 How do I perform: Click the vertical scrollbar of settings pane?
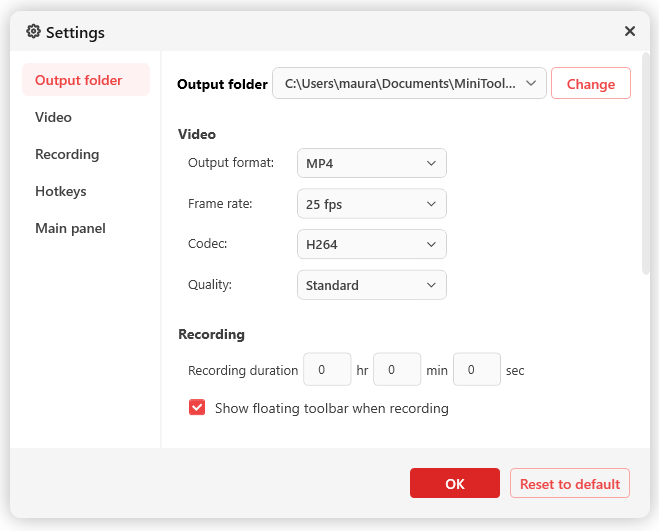coord(646,164)
